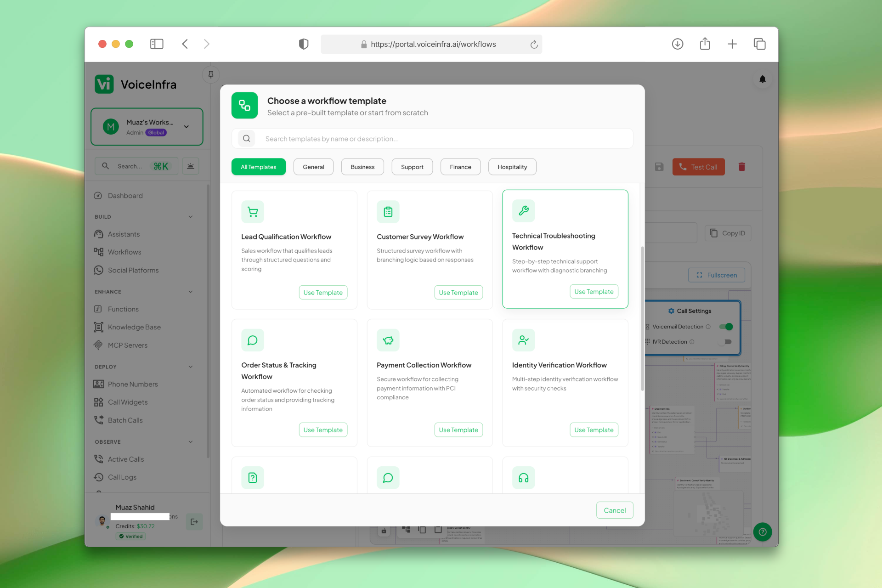Click the pin sidebar icon
The image size is (882, 588).
(211, 74)
